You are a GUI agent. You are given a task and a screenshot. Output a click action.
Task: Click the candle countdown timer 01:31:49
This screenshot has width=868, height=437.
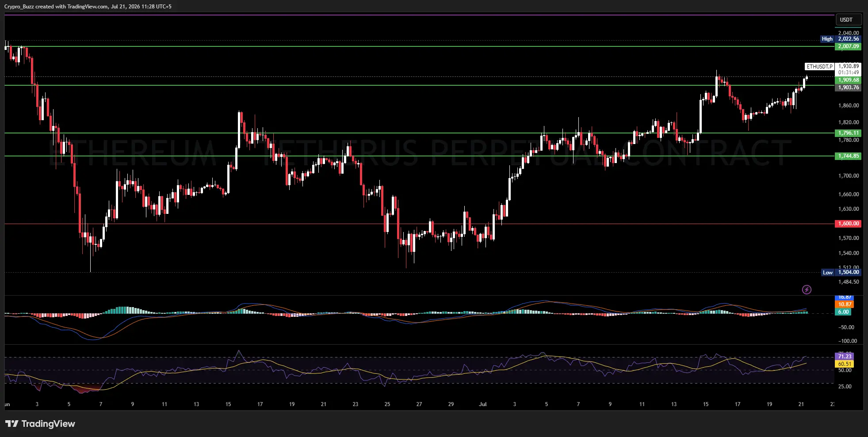849,72
